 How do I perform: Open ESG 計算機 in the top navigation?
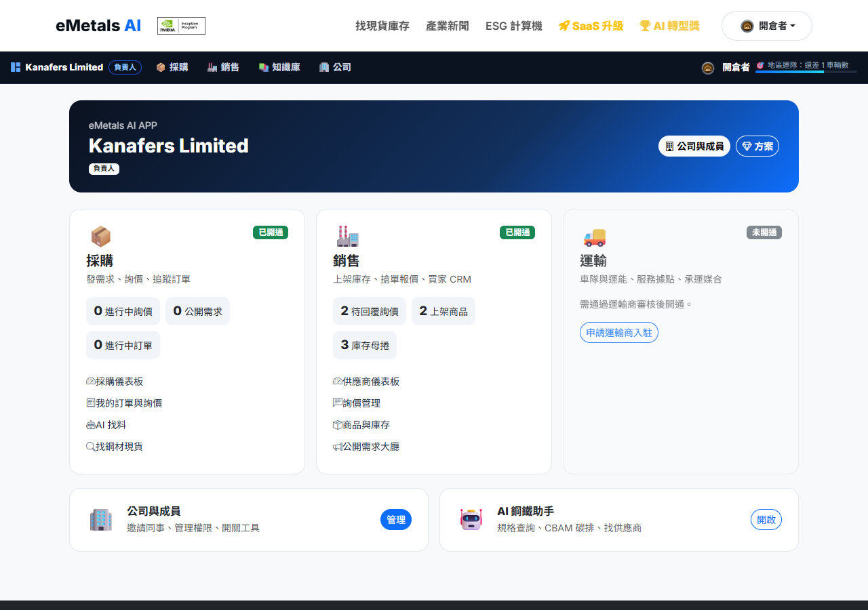point(514,26)
